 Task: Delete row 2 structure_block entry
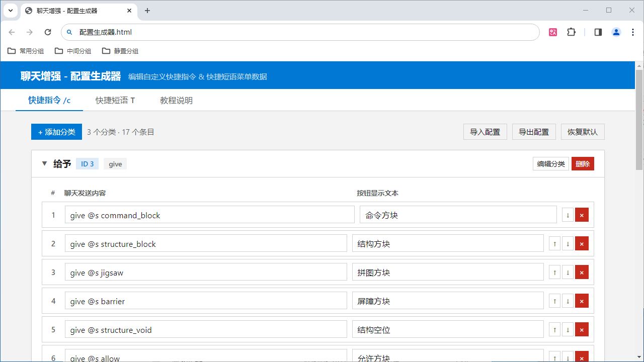pos(582,243)
